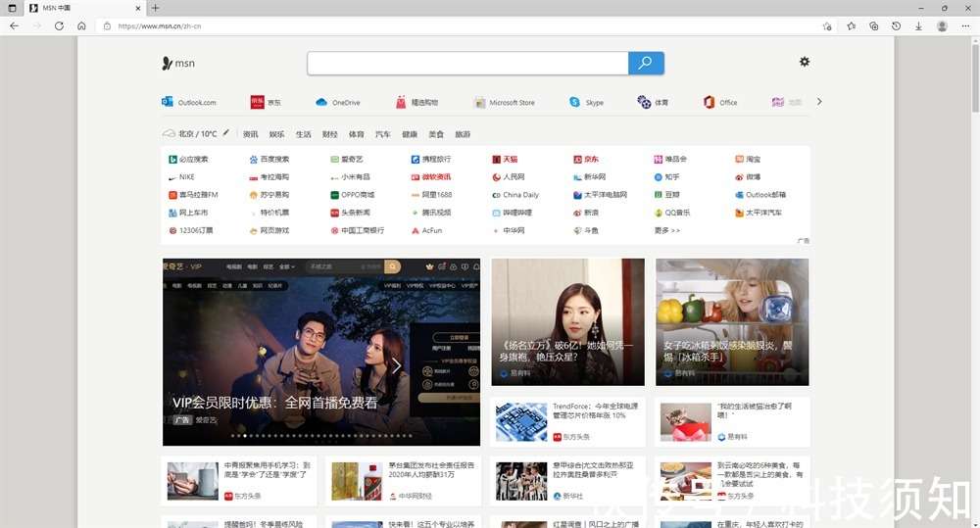Screen dimensions: 980x528
Task: Open the 12306订票 link
Action: (x=191, y=230)
